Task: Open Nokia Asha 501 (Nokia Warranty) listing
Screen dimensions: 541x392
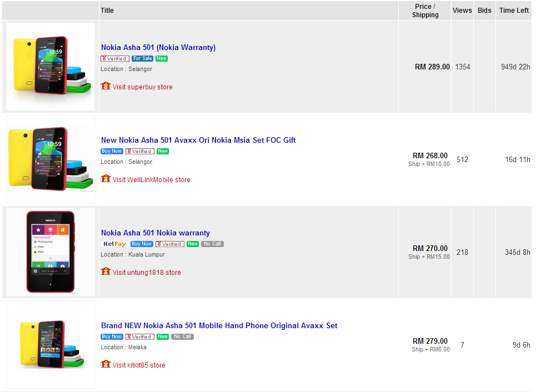Action: click(x=158, y=48)
